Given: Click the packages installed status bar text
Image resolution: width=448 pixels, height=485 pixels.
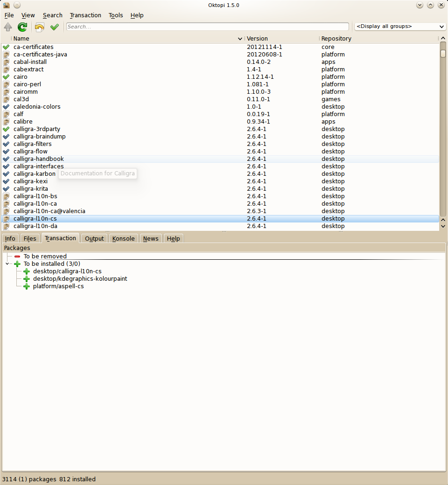Looking at the screenshot, I should (49, 479).
